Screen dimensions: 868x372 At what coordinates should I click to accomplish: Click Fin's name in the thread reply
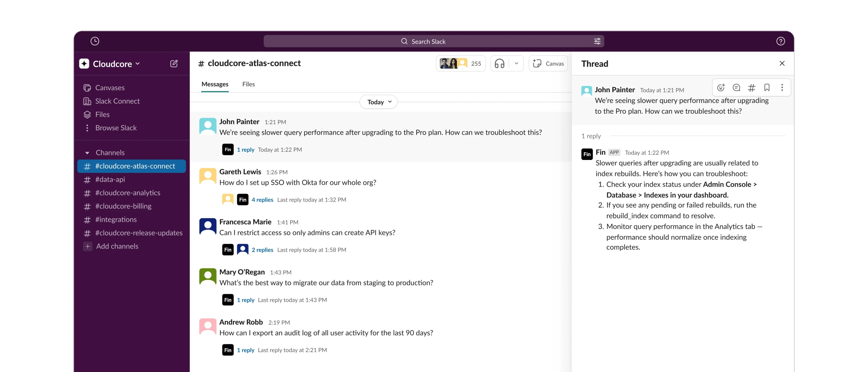pyautogui.click(x=600, y=153)
